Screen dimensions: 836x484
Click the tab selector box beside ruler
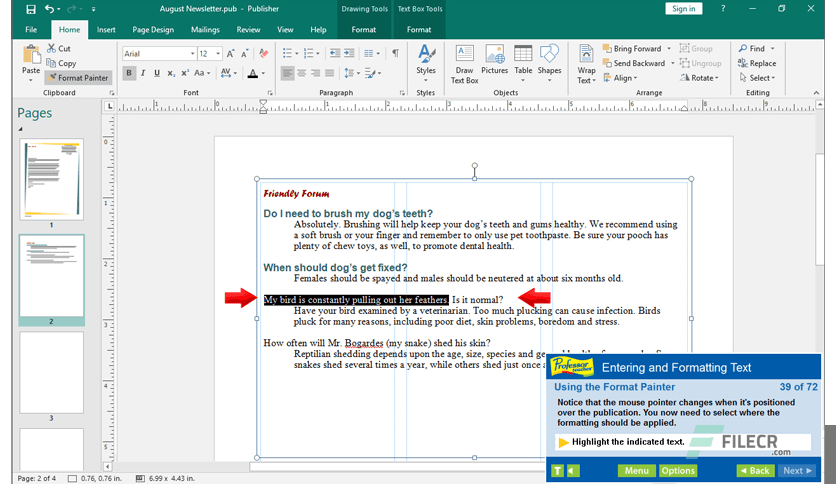coord(110,107)
